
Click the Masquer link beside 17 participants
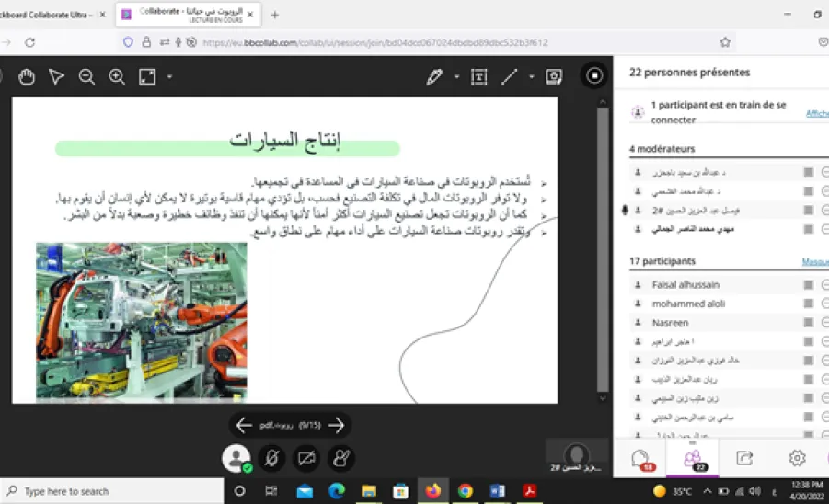point(815,261)
